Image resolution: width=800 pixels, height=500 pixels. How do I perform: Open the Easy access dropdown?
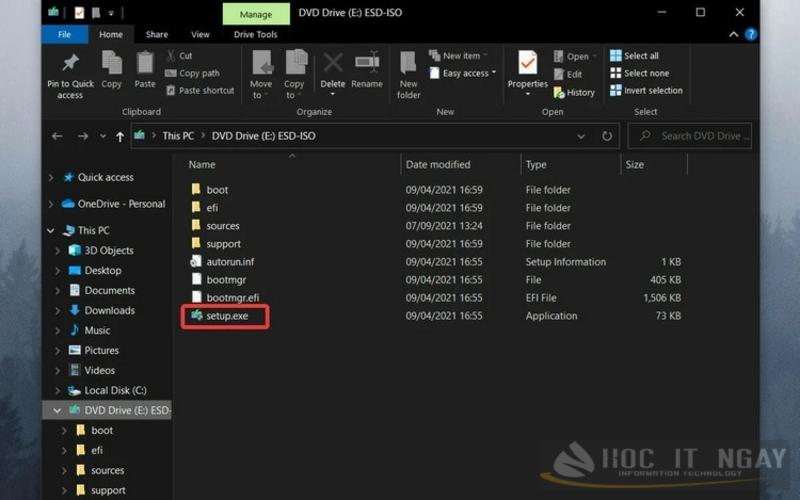click(463, 73)
